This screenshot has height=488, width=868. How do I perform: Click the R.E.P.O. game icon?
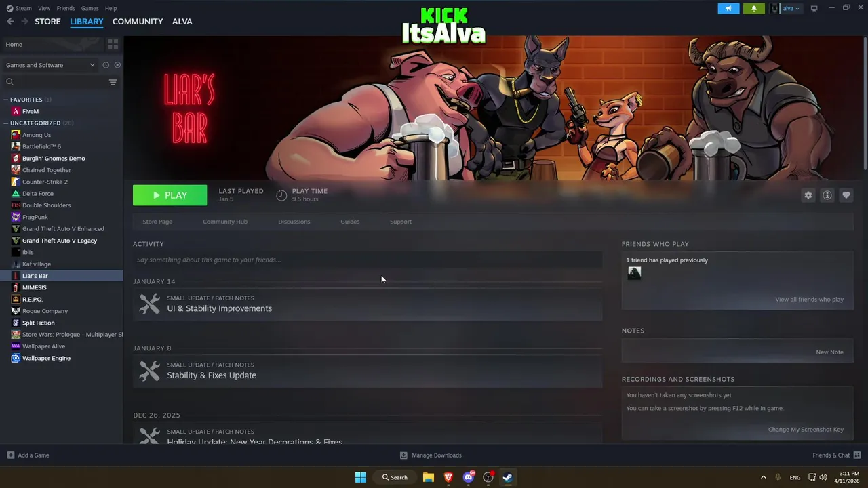(16, 300)
